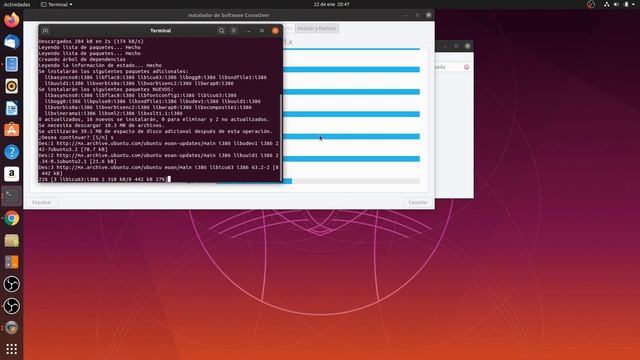640x360 pixels.
Task: Open Firefox from the dock
Action: coord(11,20)
